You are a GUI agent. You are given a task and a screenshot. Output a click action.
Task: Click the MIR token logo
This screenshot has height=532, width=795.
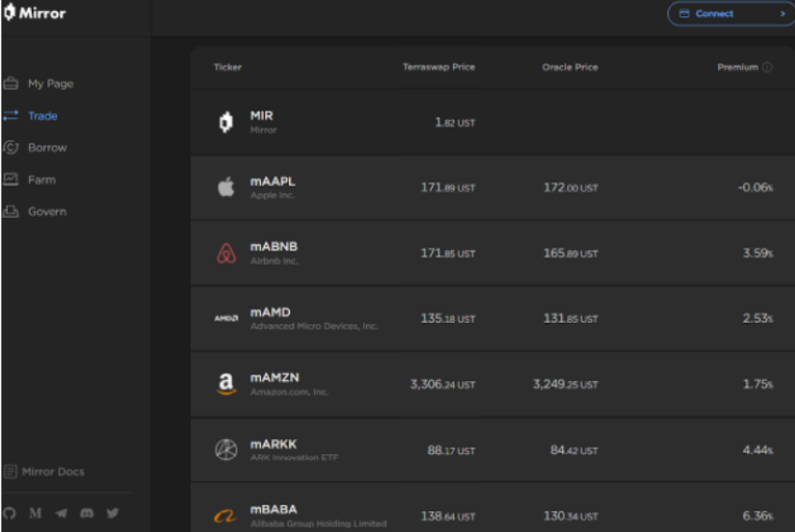click(226, 122)
